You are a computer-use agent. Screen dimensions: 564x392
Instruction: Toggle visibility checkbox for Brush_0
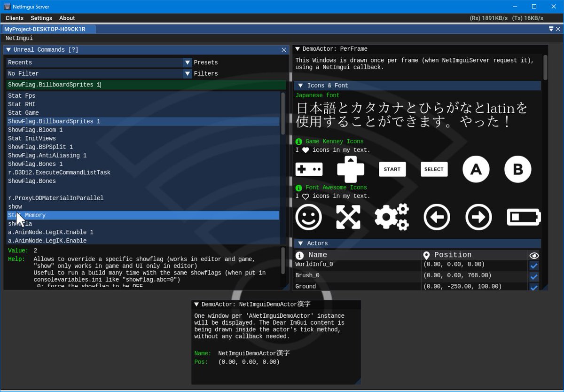pyautogui.click(x=534, y=277)
